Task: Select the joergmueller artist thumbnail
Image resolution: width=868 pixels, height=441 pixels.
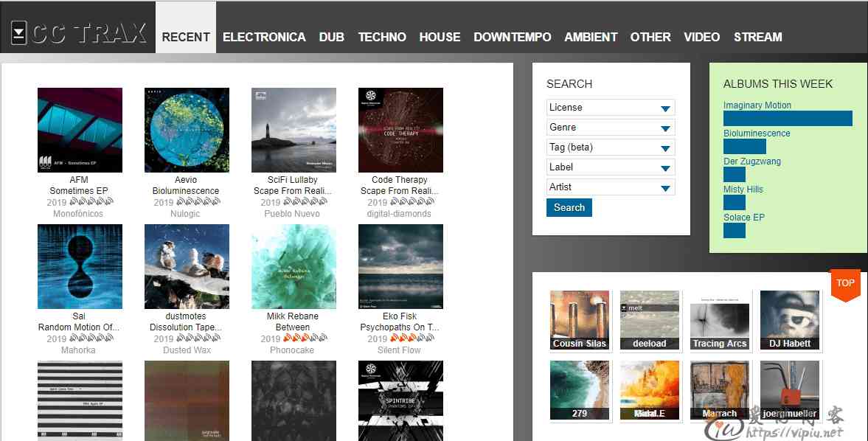Action: 790,390
